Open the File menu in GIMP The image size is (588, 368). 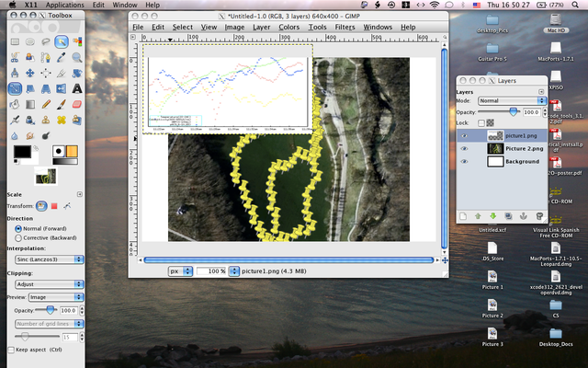[138, 27]
